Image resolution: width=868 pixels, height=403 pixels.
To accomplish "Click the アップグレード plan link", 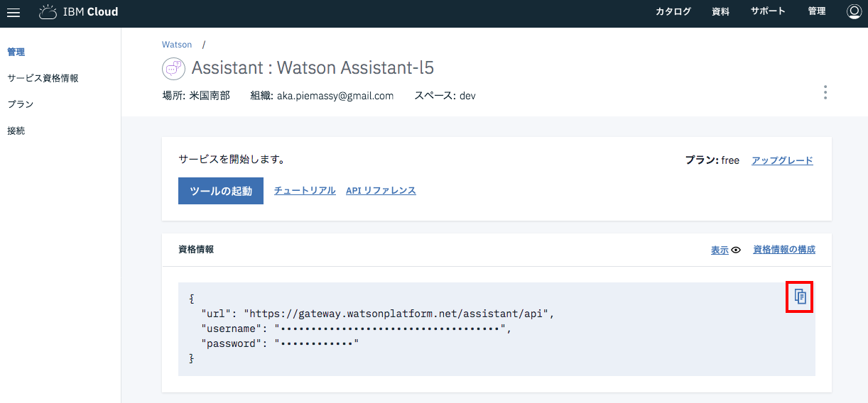I will click(x=782, y=160).
